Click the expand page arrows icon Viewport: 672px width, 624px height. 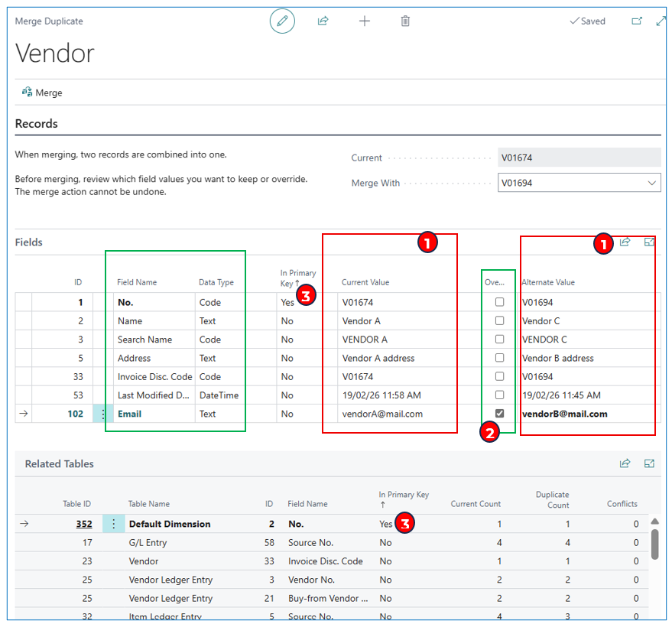click(661, 21)
